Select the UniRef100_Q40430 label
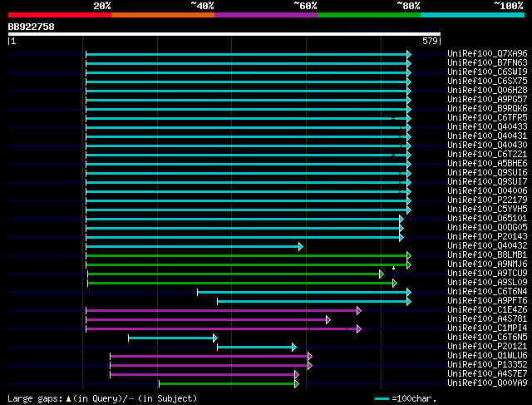Image resolution: width=532 pixels, height=405 pixels. coord(488,145)
